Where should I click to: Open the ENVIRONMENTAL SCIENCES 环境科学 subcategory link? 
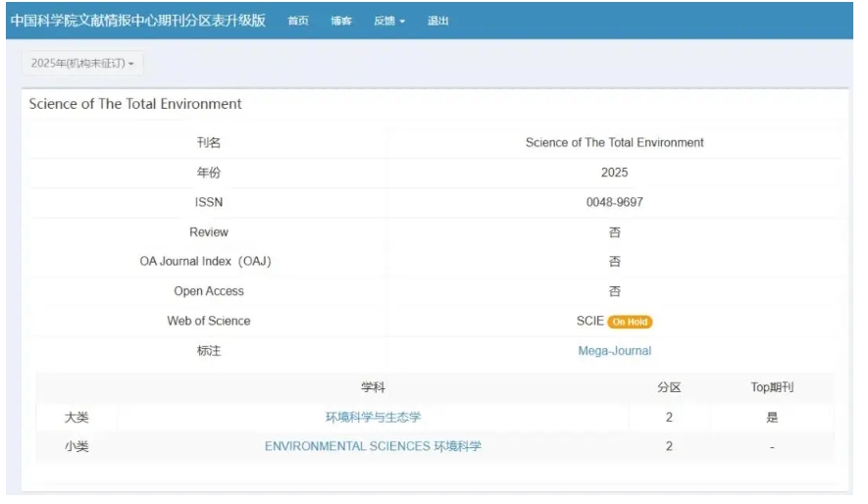[x=373, y=446]
